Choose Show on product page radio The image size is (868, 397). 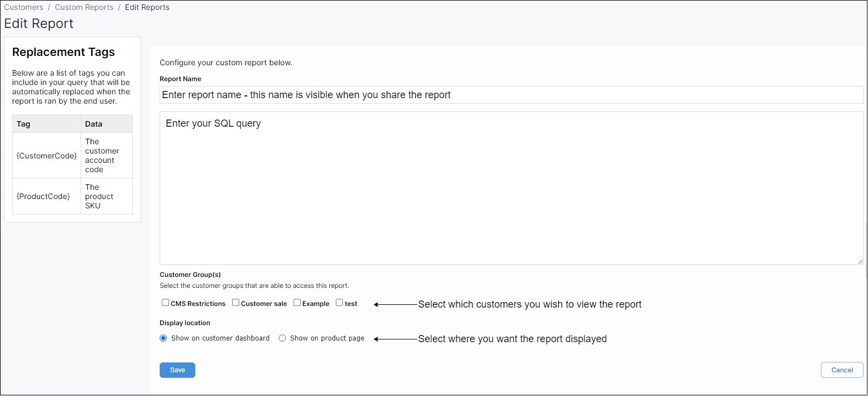pyautogui.click(x=282, y=338)
